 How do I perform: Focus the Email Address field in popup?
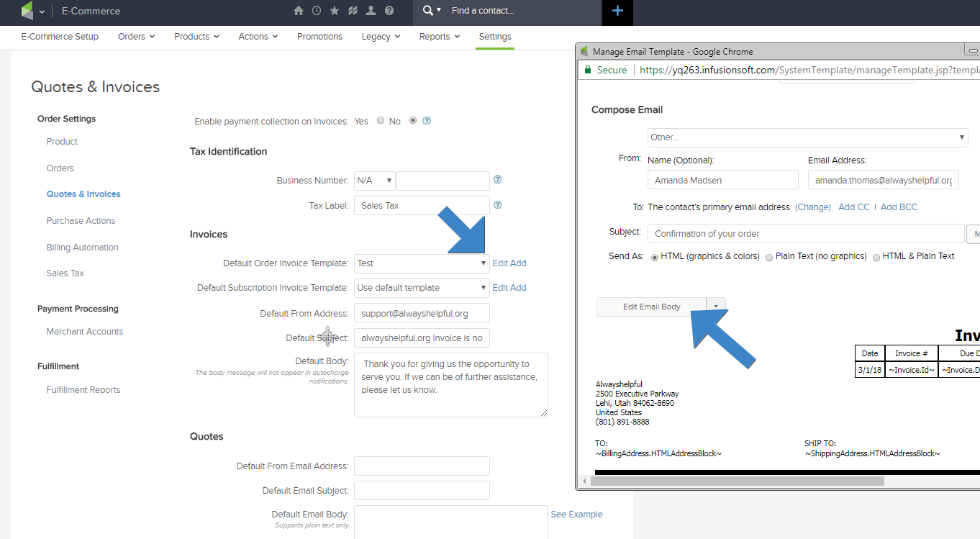(x=884, y=180)
